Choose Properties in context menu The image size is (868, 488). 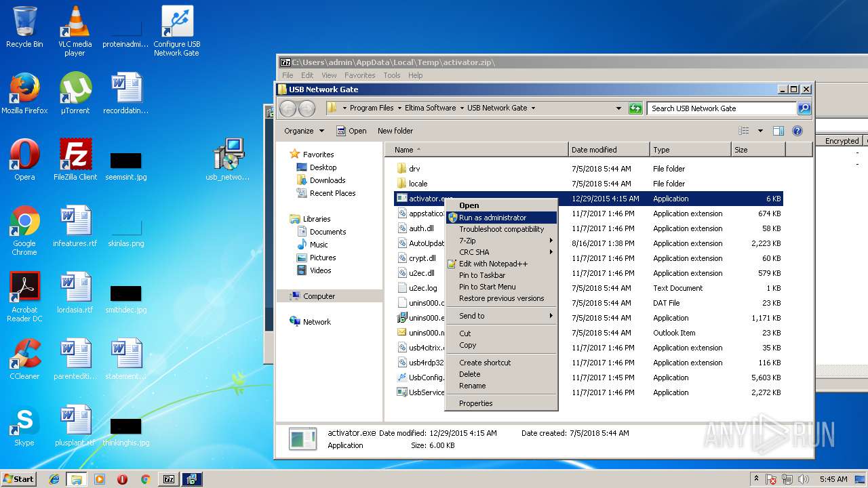[501, 403]
